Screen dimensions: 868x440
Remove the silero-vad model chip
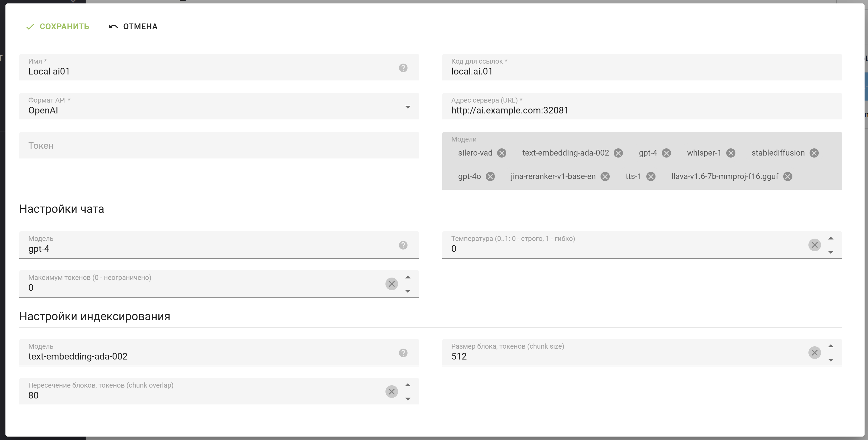pyautogui.click(x=502, y=153)
